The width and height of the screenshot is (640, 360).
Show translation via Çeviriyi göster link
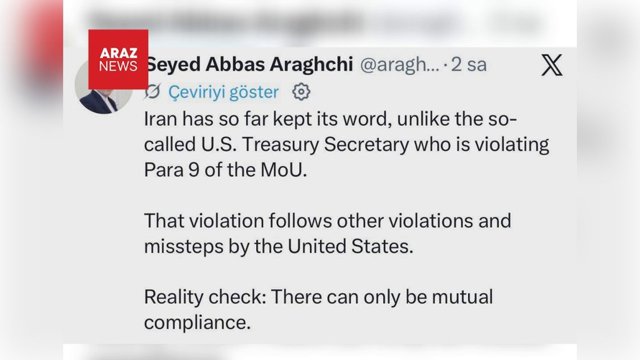click(224, 92)
